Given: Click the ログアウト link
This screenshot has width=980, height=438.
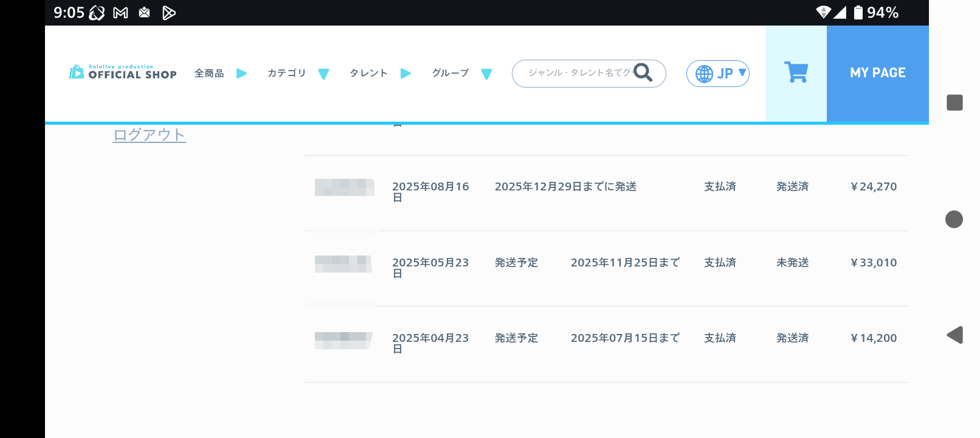Looking at the screenshot, I should pyautogui.click(x=150, y=135).
